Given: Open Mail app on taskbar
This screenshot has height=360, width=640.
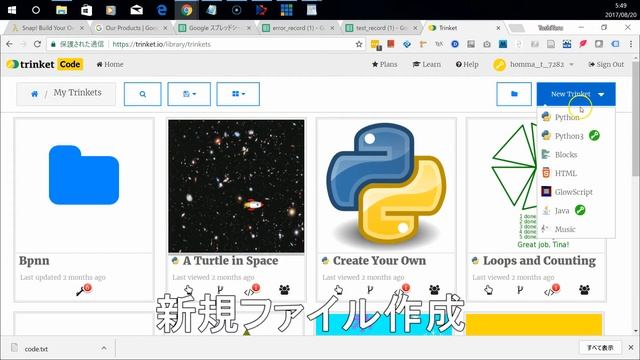Looking at the screenshot, I should point(136,10).
